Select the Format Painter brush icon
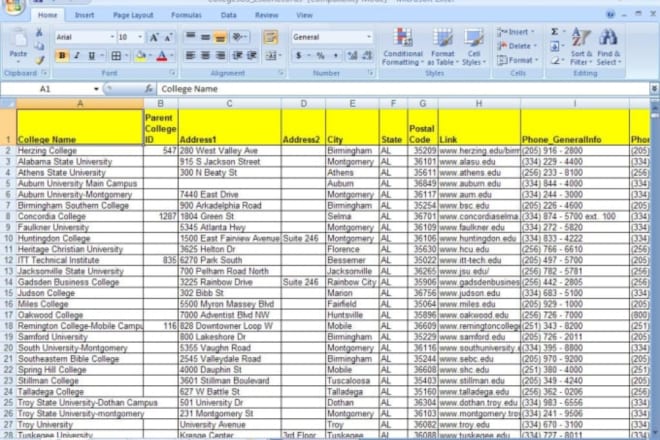 tap(40, 60)
